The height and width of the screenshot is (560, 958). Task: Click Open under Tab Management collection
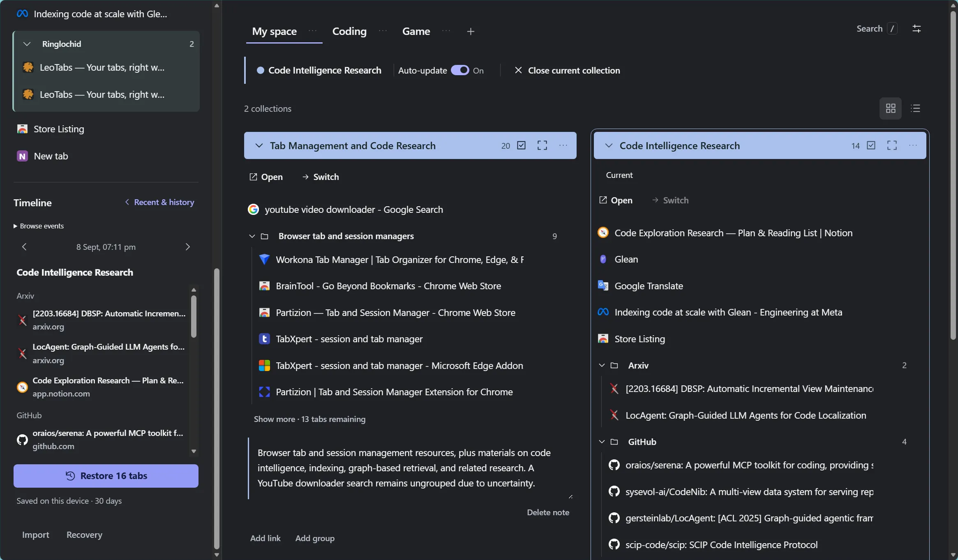click(266, 177)
